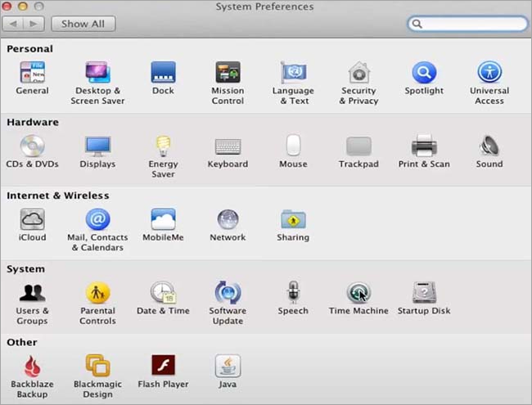532x405 pixels.
Task: Focus the preferences search field
Action: pos(467,24)
